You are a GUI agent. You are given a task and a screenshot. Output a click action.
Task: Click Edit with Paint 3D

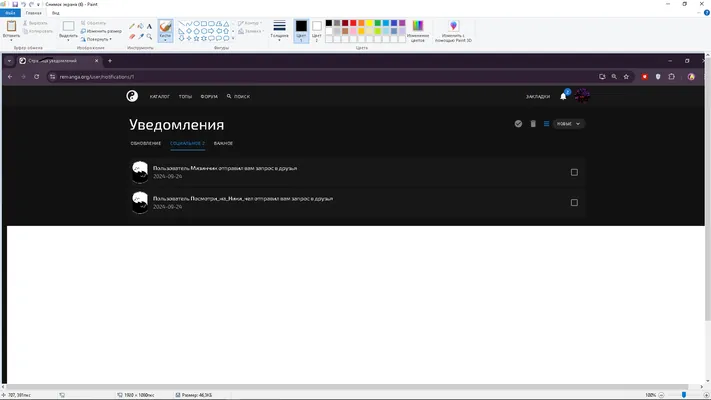[453, 31]
